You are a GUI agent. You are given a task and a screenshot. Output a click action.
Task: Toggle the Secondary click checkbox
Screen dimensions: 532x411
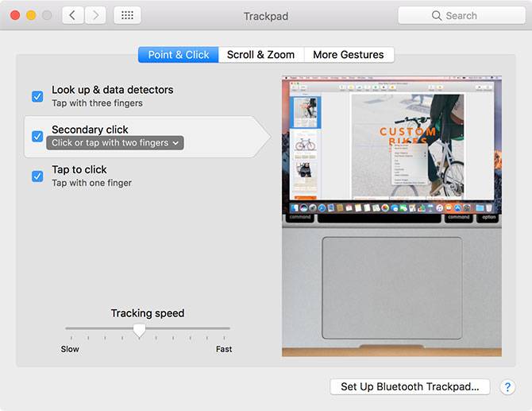coord(37,137)
